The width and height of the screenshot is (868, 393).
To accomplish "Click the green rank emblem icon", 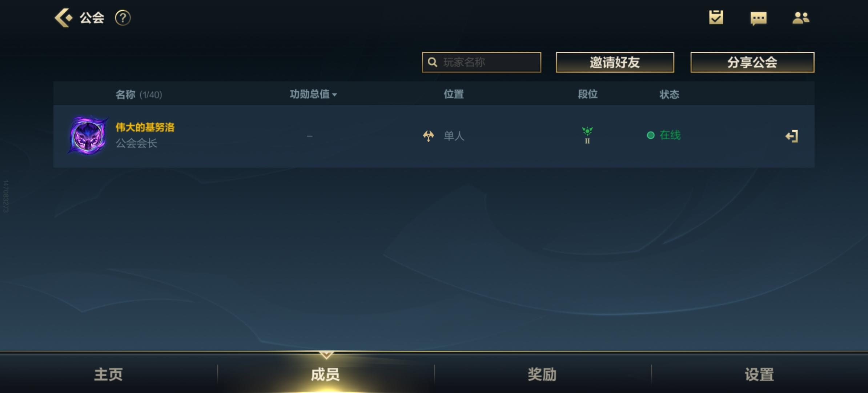I will 587,135.
